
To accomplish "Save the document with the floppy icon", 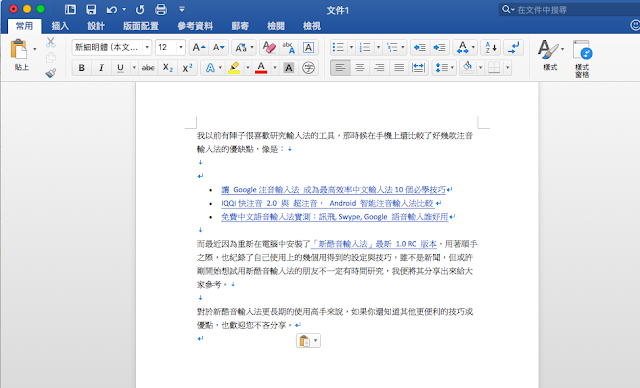I will pyautogui.click(x=91, y=9).
